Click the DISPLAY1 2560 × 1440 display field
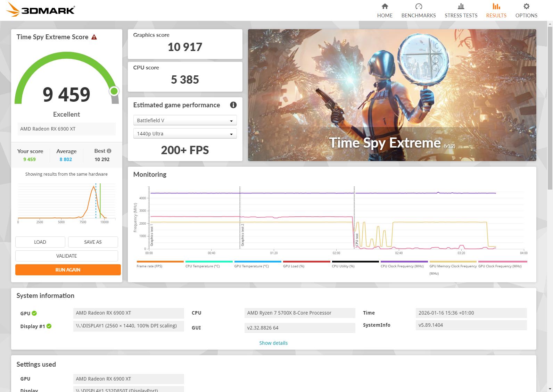This screenshot has width=553, height=392. [x=129, y=326]
